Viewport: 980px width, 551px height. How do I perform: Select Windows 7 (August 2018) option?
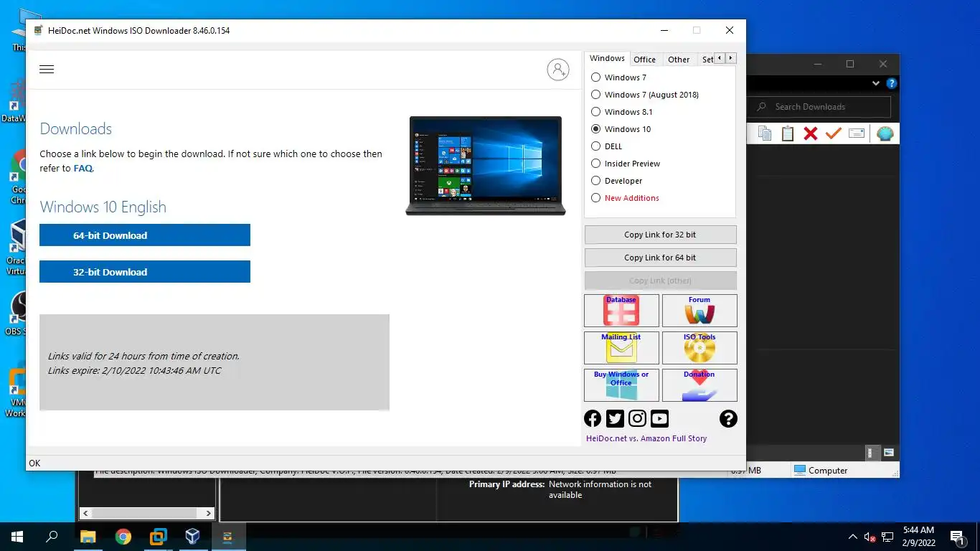(645, 95)
